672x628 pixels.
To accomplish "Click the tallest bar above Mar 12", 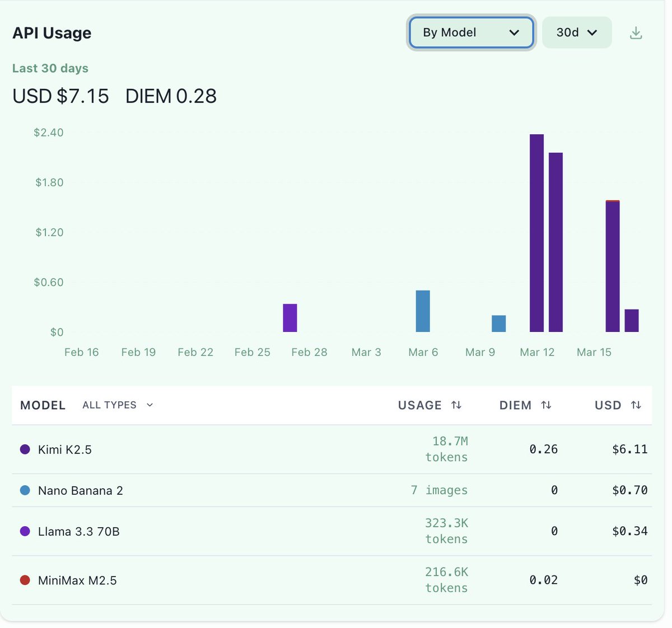I will click(536, 233).
